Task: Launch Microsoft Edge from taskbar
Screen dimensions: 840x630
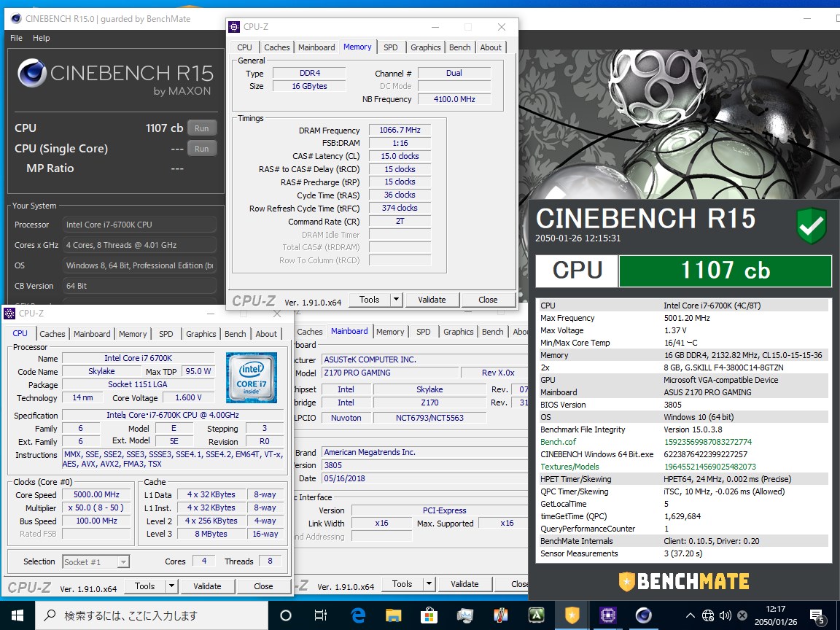Action: [357, 615]
